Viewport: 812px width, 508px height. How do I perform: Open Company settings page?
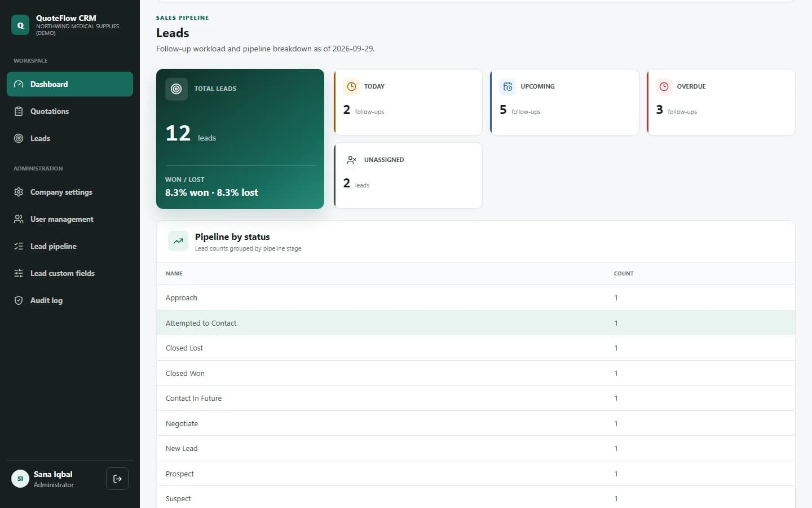(x=70, y=192)
